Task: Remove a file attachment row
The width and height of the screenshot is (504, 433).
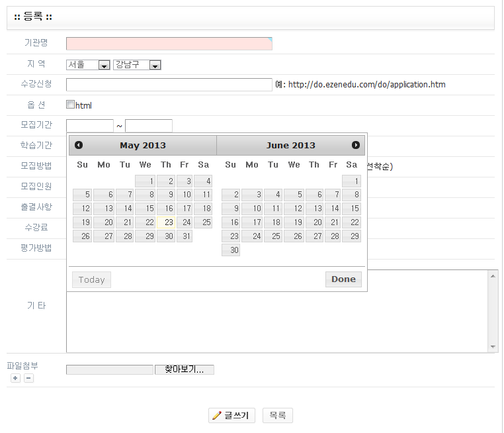Action: (x=28, y=378)
